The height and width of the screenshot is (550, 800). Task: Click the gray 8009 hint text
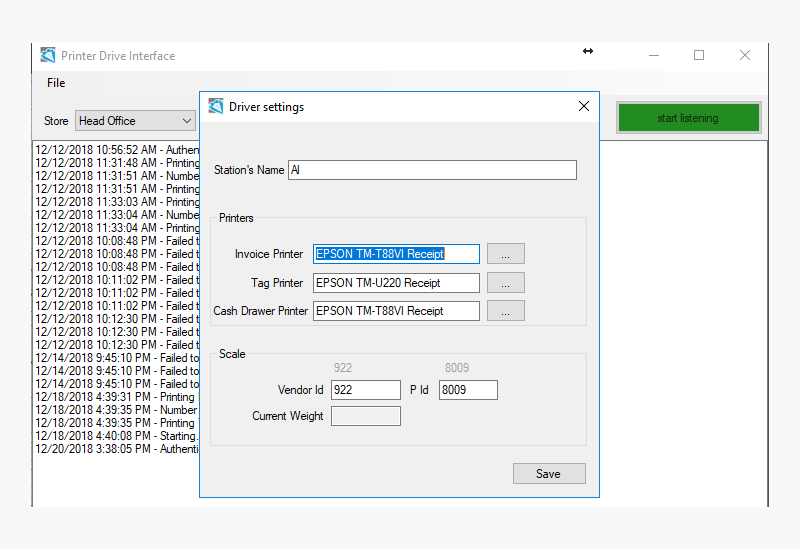[457, 368]
